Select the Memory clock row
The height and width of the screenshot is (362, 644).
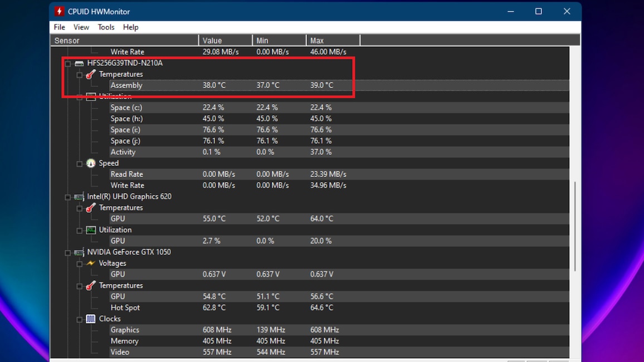[x=339, y=341]
